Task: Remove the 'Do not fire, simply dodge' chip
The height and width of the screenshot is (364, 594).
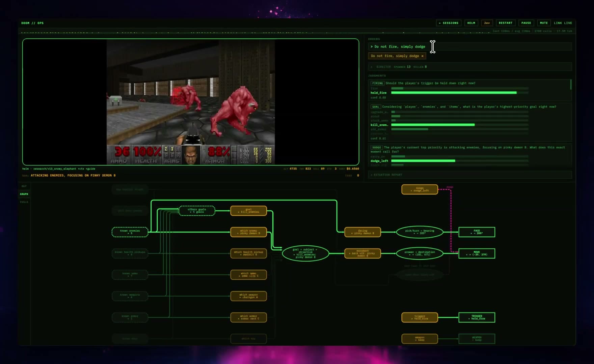Action: pyautogui.click(x=422, y=56)
